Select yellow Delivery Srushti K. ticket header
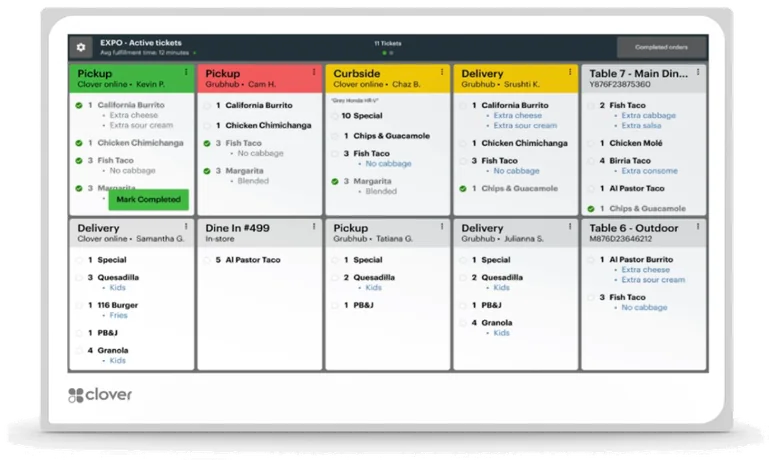Screen dimensions: 769x460 [x=515, y=78]
